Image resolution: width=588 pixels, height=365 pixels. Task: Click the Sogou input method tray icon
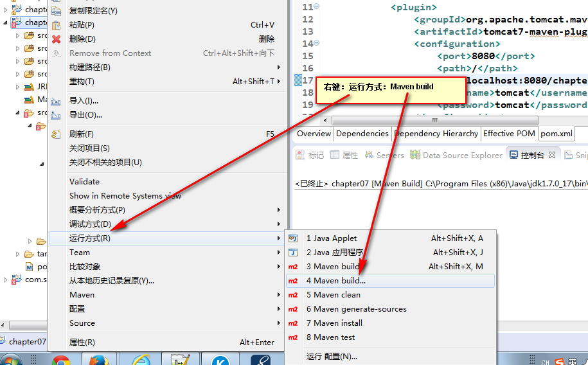(560, 362)
